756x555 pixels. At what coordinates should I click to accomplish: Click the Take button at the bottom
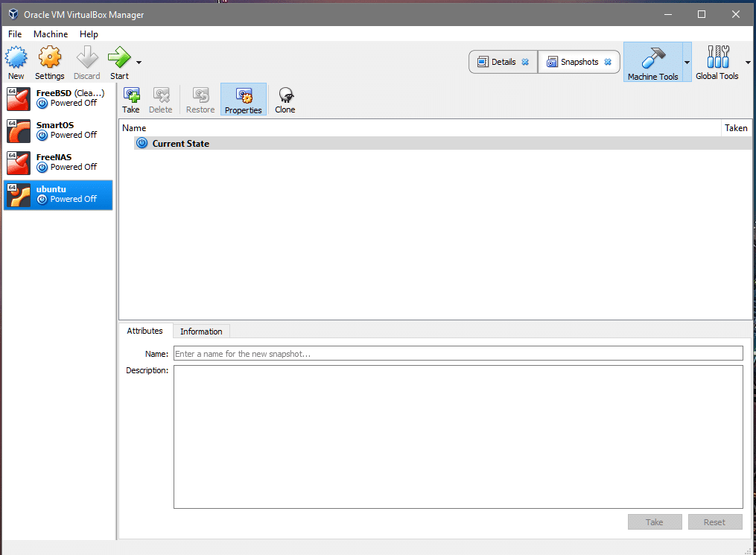[655, 522]
